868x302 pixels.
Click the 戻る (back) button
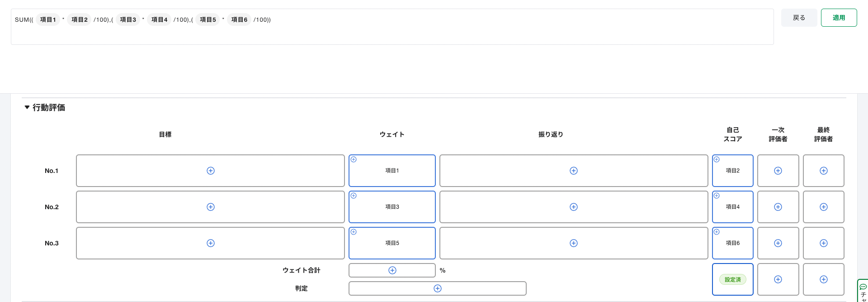(x=799, y=18)
